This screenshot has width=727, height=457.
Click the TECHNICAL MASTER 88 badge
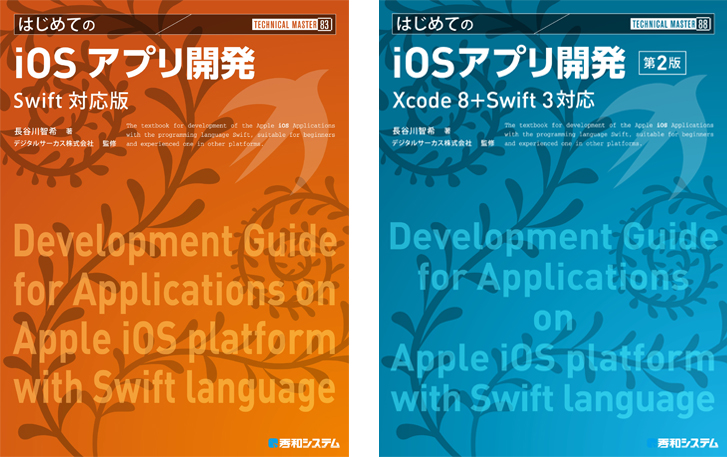point(670,24)
